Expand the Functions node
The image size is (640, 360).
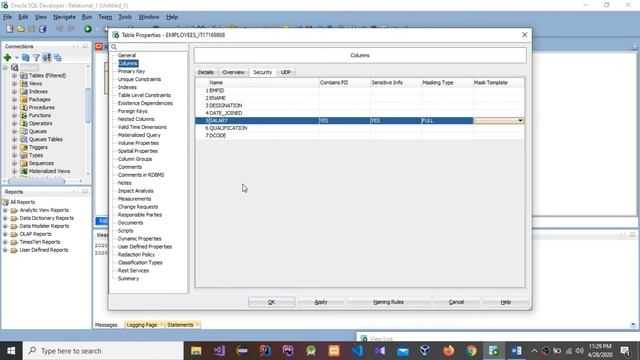coord(14,116)
